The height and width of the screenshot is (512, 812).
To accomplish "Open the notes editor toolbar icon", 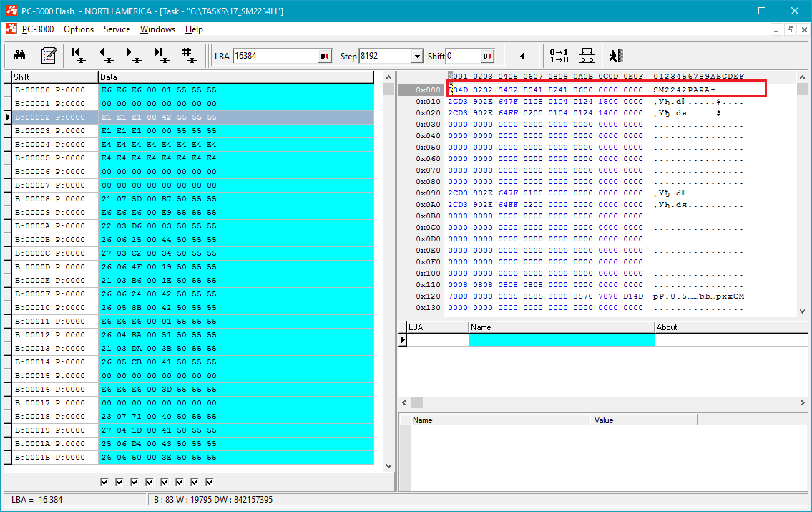I will [x=49, y=55].
